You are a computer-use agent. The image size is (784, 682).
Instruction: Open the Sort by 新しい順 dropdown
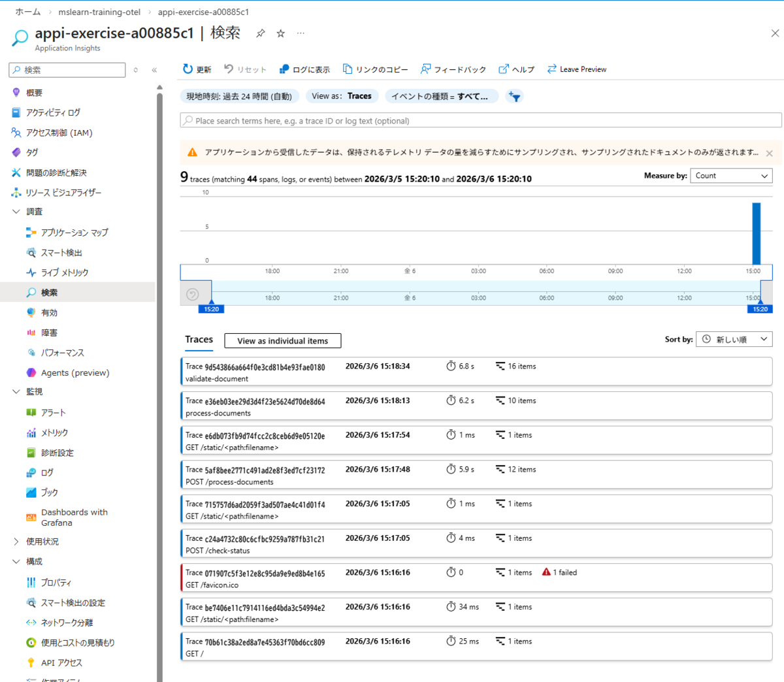[x=734, y=339]
